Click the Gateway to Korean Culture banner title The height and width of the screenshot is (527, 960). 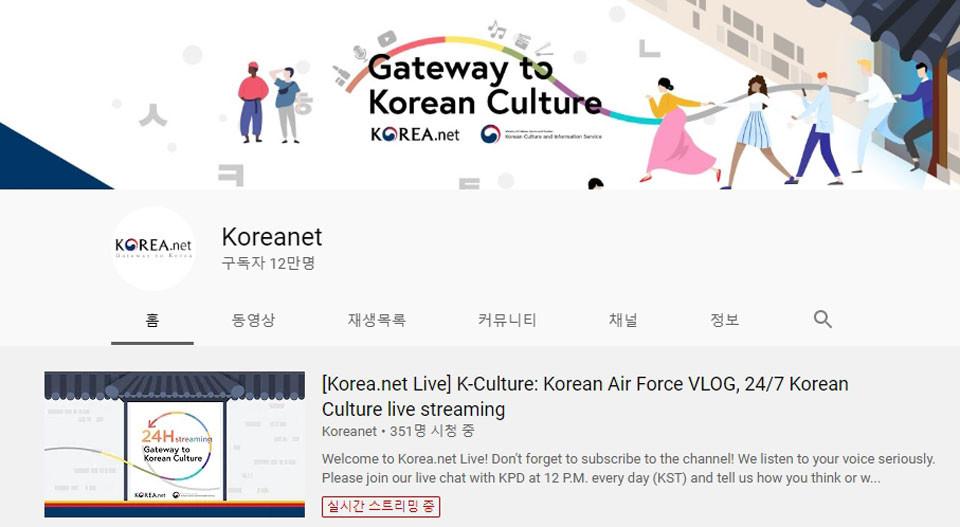click(485, 85)
